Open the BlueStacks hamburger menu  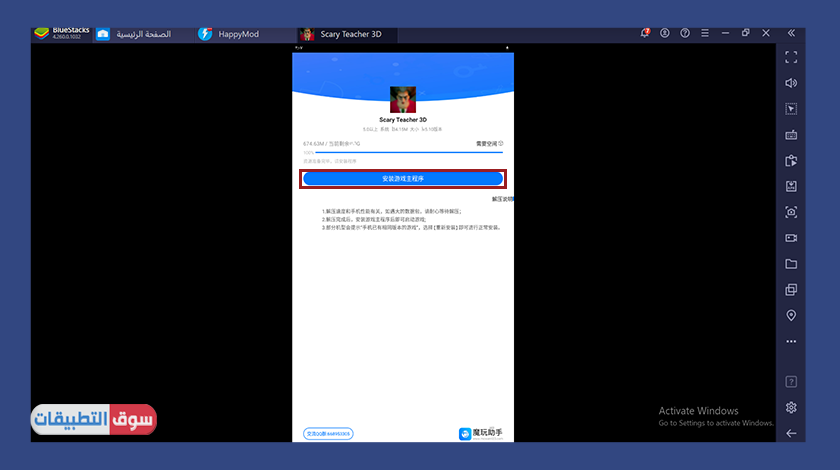point(705,33)
